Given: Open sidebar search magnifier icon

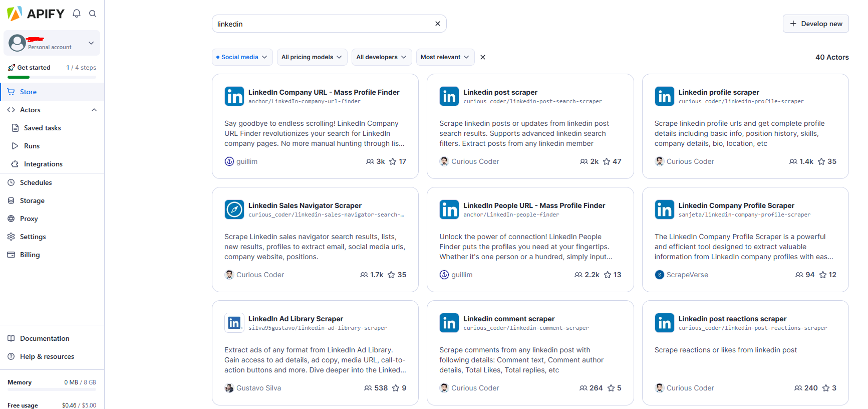Looking at the screenshot, I should click(x=93, y=14).
